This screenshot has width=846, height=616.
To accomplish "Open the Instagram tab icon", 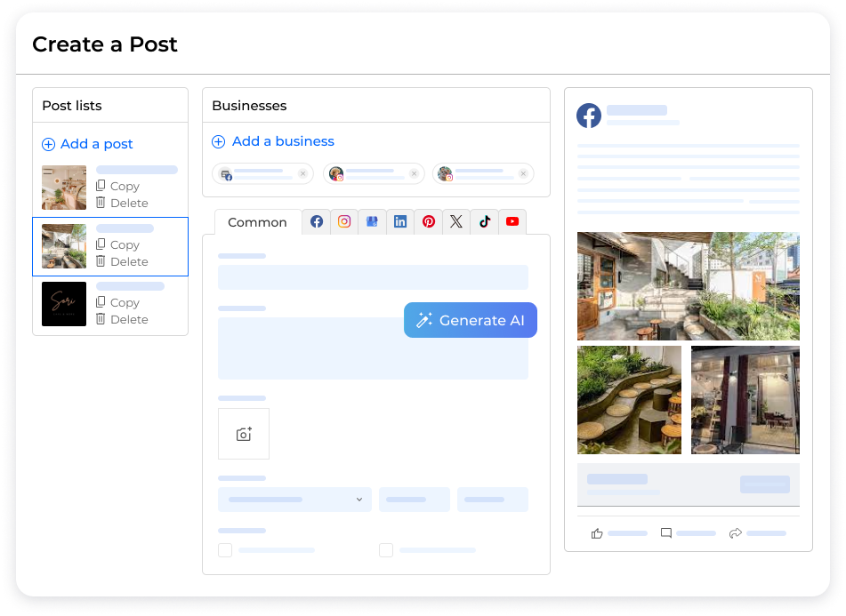I will pyautogui.click(x=344, y=221).
